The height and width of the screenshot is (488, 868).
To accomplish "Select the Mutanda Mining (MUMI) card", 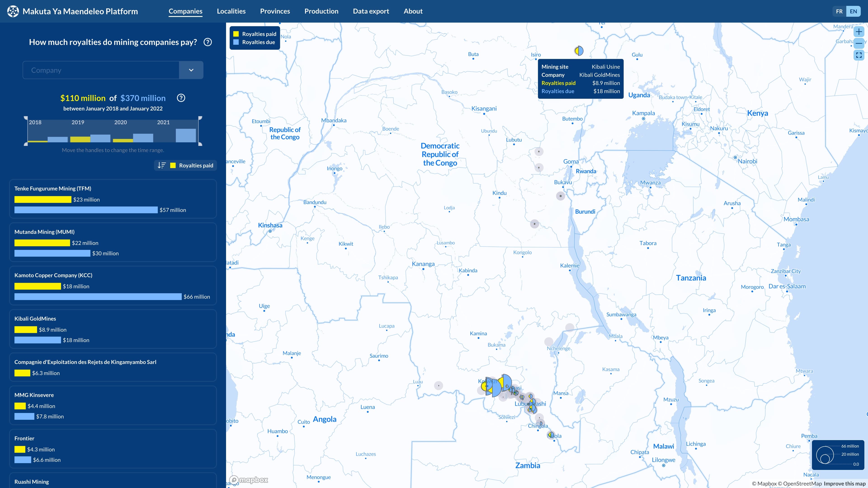I will tap(113, 242).
